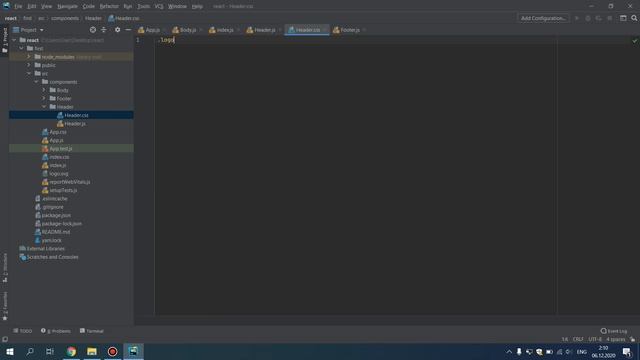Screen dimensions: 640x360
Task: Open the VCS menu
Action: point(159,6)
